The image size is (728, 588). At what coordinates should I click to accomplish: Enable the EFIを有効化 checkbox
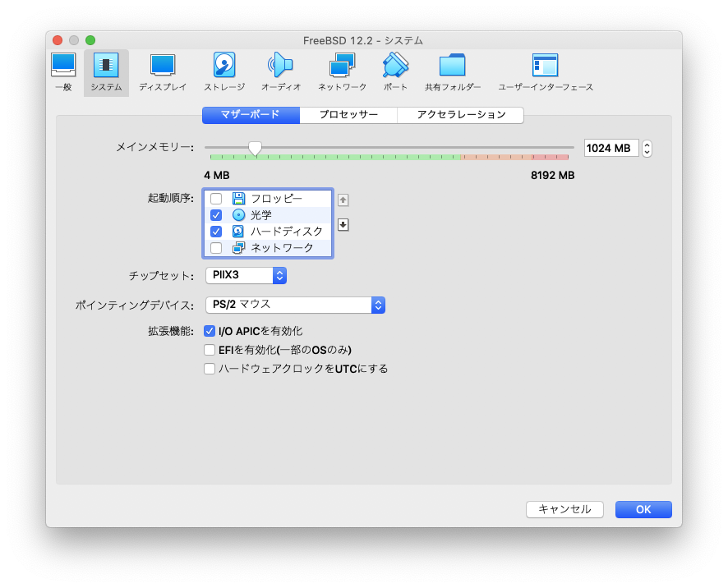210,350
